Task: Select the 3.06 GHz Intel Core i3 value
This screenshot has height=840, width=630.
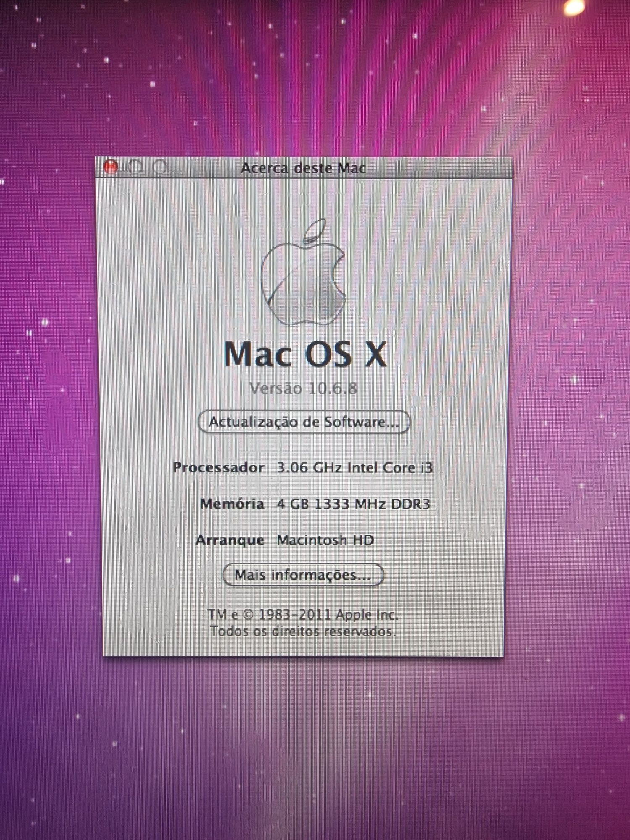Action: click(354, 467)
